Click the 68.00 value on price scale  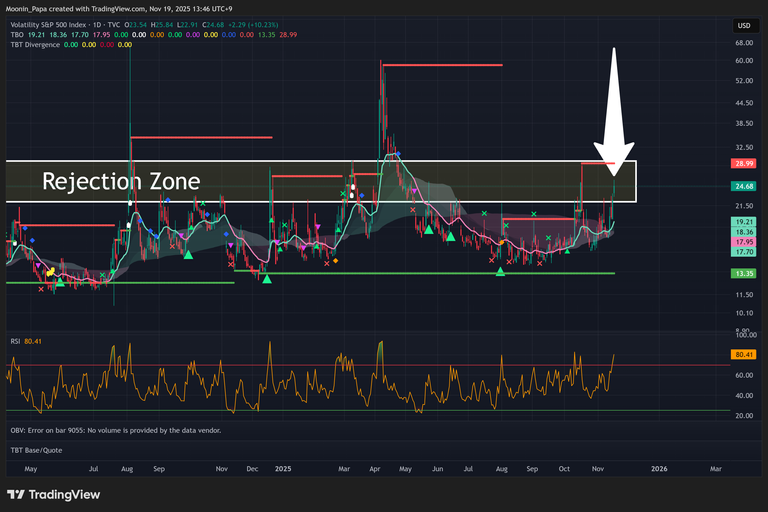[x=743, y=44]
